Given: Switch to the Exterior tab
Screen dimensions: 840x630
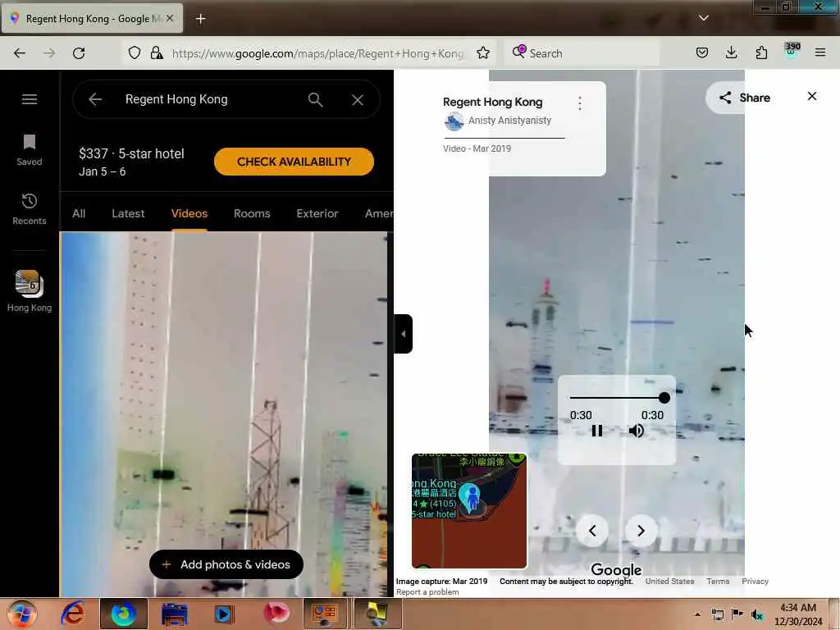Looking at the screenshot, I should [317, 213].
